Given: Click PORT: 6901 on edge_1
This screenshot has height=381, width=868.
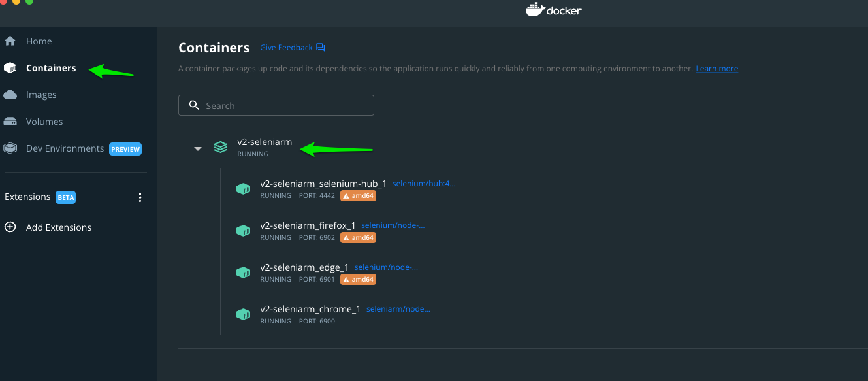Looking at the screenshot, I should 317,280.
